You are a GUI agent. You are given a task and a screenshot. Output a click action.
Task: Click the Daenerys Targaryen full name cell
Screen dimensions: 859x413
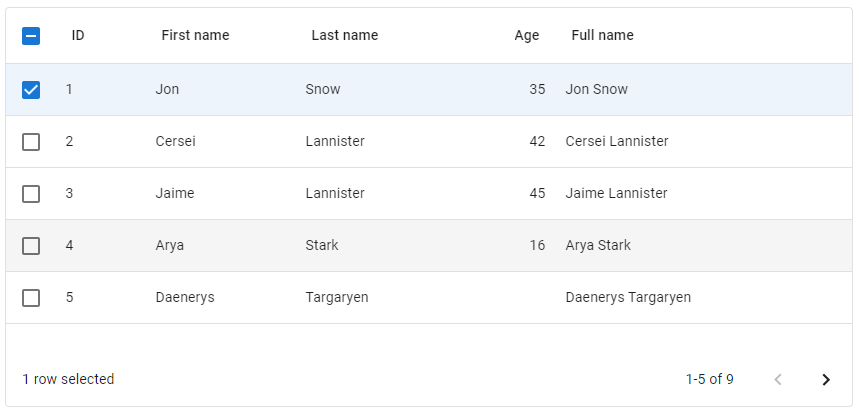[x=628, y=298]
